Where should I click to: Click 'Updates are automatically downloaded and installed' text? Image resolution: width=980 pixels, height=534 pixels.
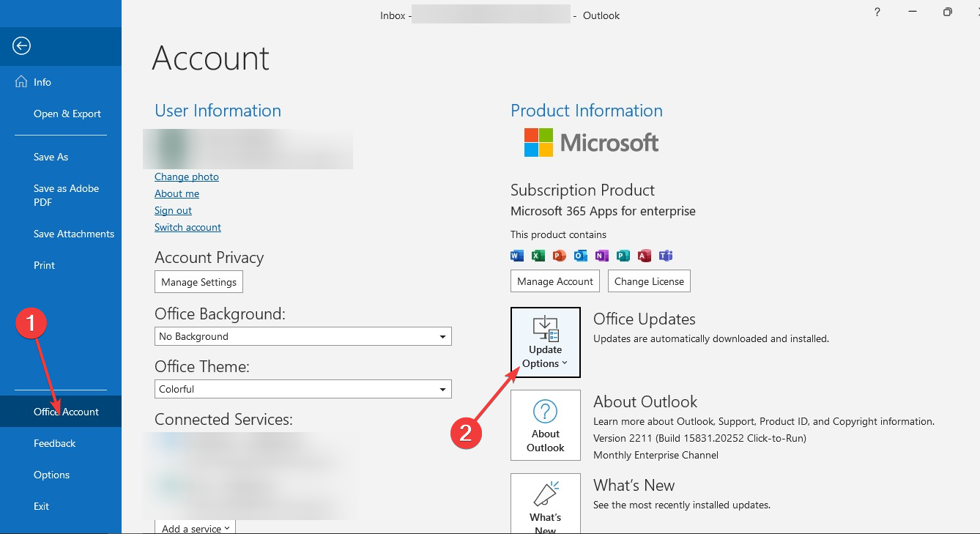pos(711,339)
